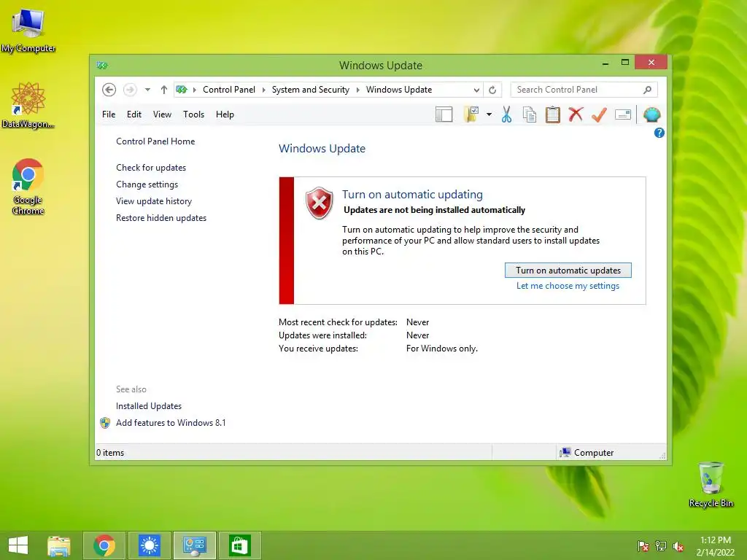The image size is (747, 560).
Task: Click the 0 items status text
Action: pyautogui.click(x=110, y=452)
